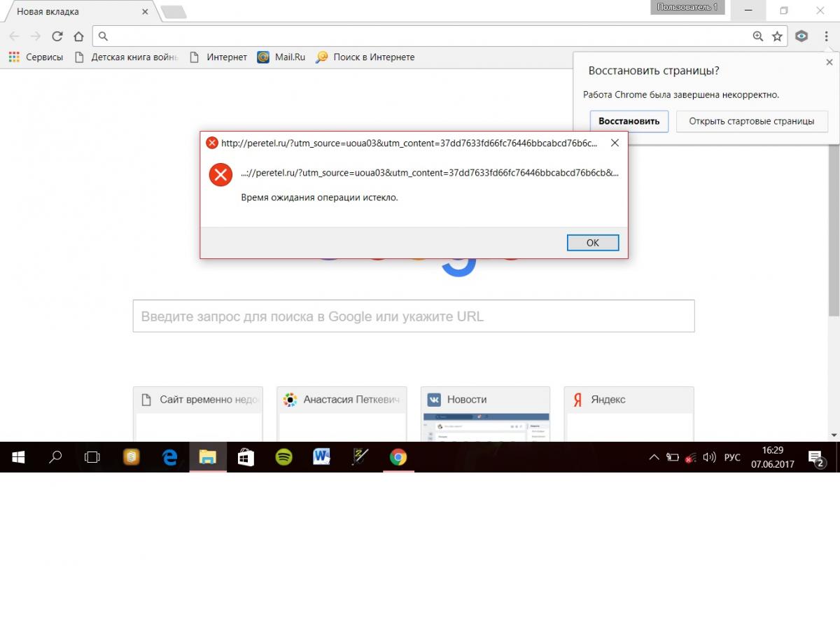840x630 pixels.
Task: Click the network tray icon
Action: point(691,458)
